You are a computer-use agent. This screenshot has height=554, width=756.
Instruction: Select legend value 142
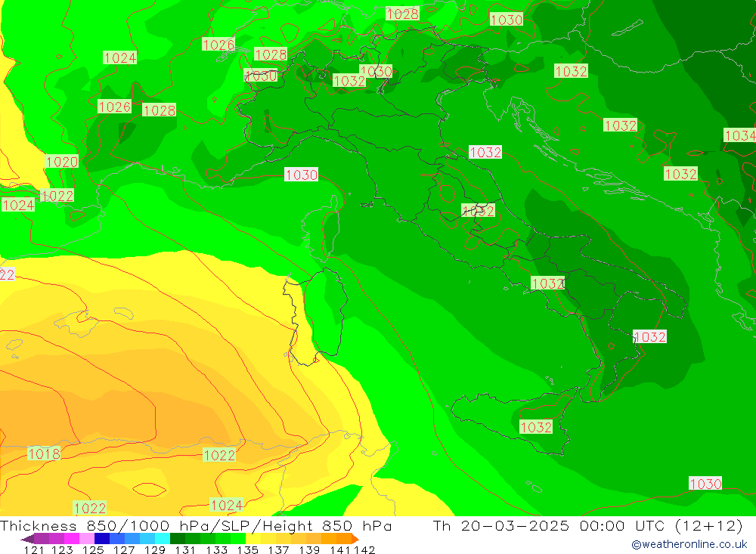point(364,550)
